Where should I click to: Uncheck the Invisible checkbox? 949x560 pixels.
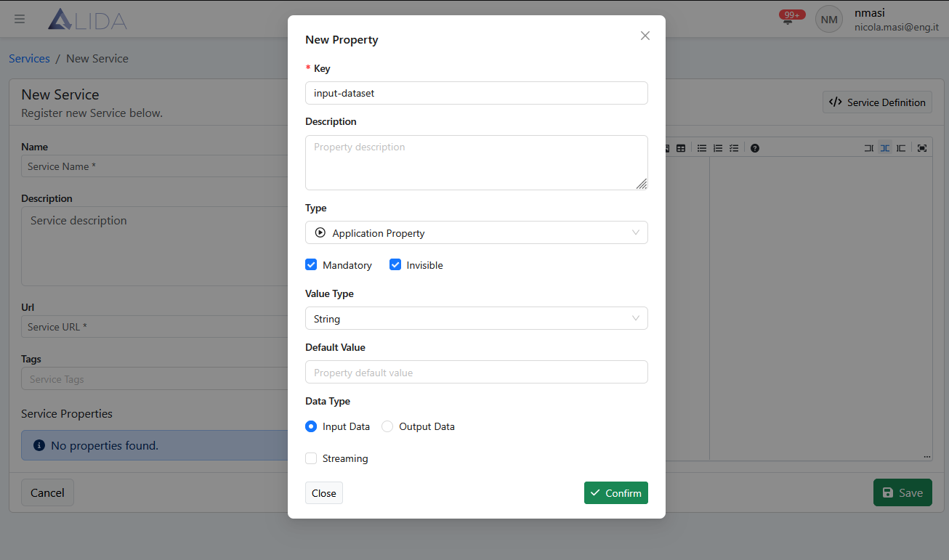pyautogui.click(x=395, y=265)
